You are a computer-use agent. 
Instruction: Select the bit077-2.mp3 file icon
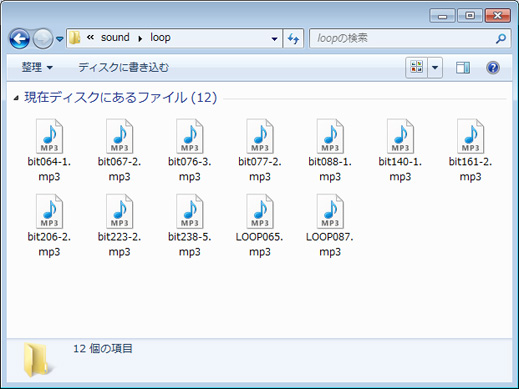click(260, 136)
